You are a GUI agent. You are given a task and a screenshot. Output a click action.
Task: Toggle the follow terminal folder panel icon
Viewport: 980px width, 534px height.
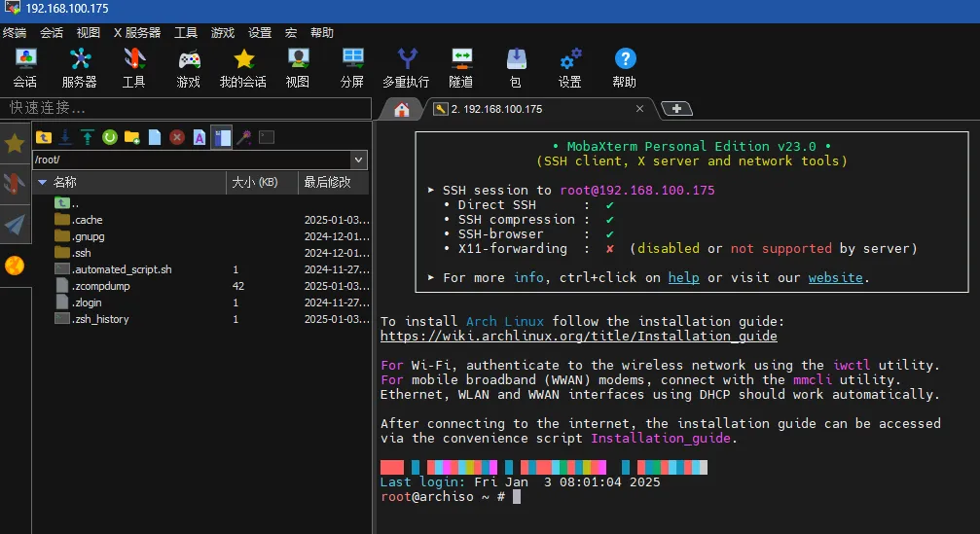(x=222, y=137)
